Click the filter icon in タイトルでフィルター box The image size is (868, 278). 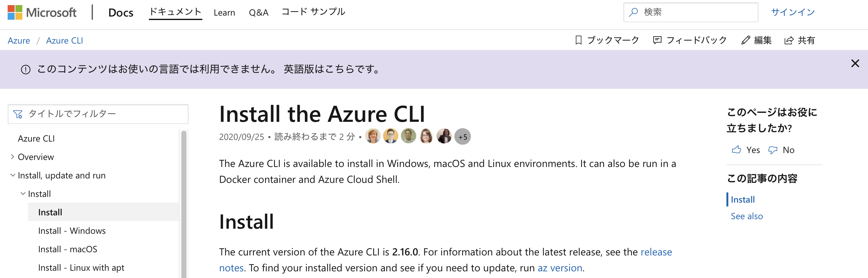coord(18,114)
